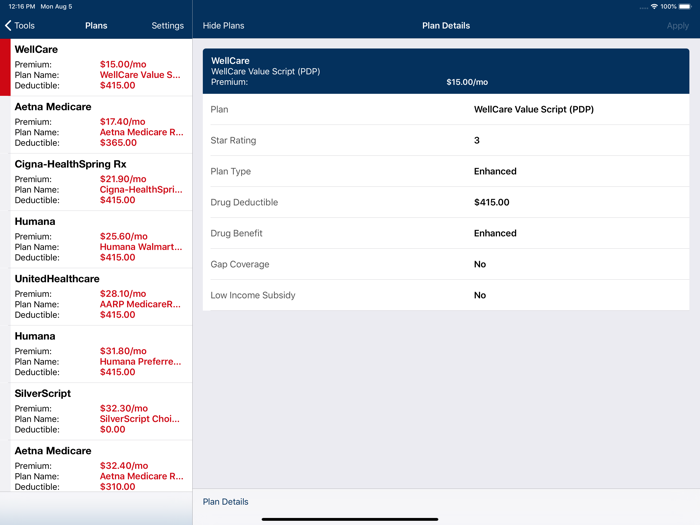Click the 12:16 PM clock in status bar
The height and width of the screenshot is (525, 700).
pos(21,7)
